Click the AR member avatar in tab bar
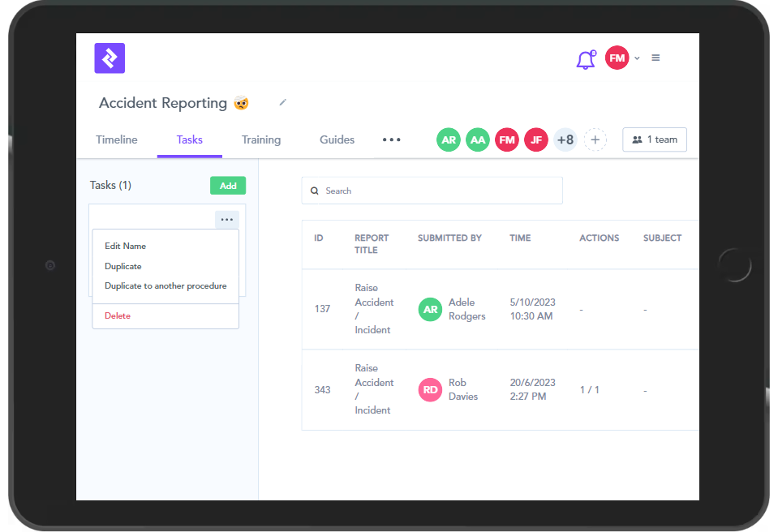The image size is (778, 532). pos(449,139)
